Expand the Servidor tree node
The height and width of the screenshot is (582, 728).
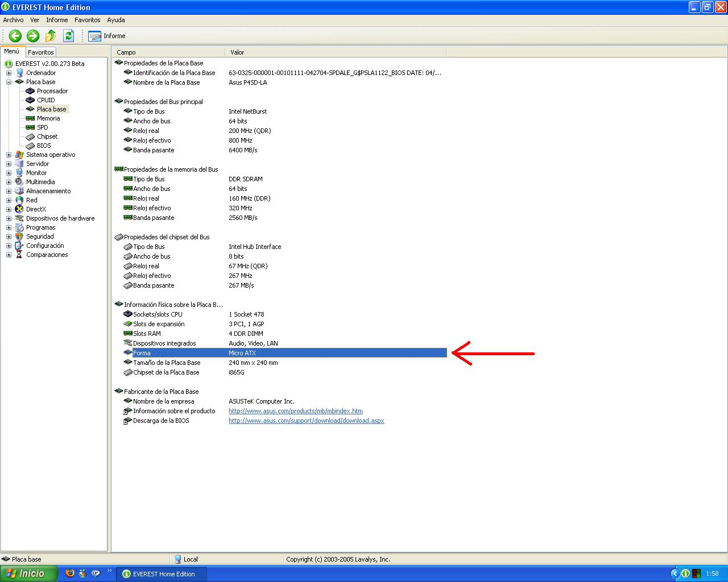9,164
